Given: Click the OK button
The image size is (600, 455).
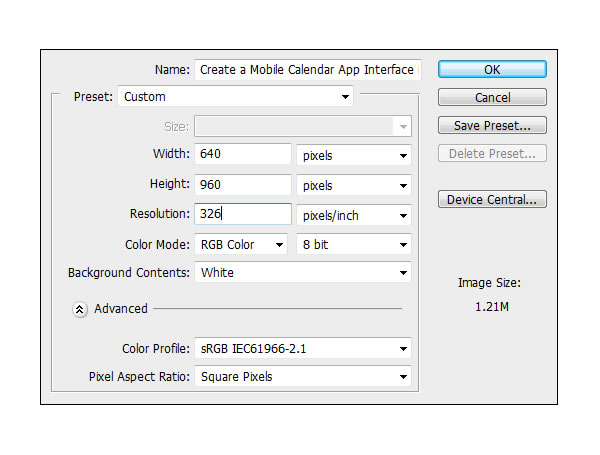Looking at the screenshot, I should [492, 69].
